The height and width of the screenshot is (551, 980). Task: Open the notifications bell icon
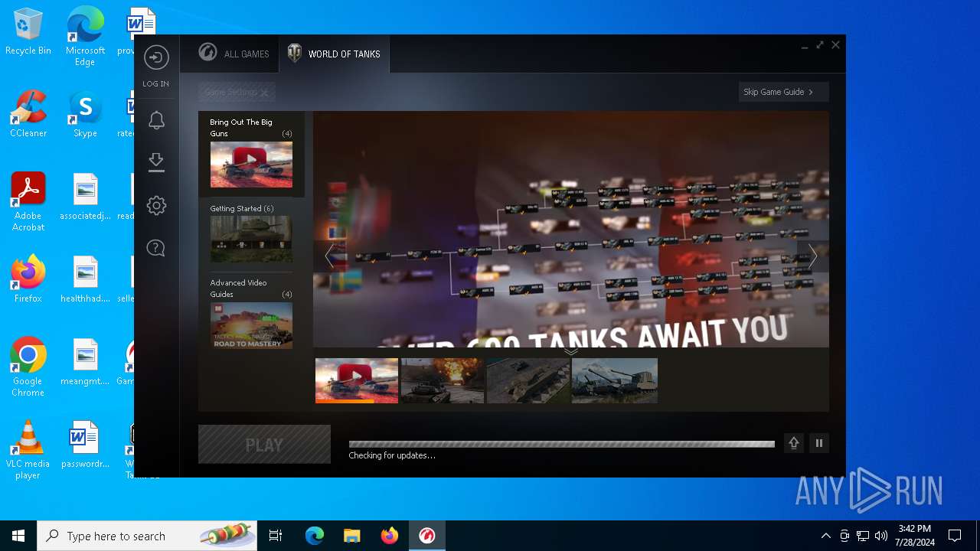(x=156, y=120)
